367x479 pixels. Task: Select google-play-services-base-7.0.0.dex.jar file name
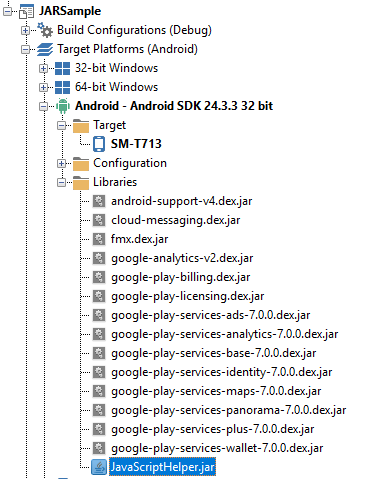(214, 353)
